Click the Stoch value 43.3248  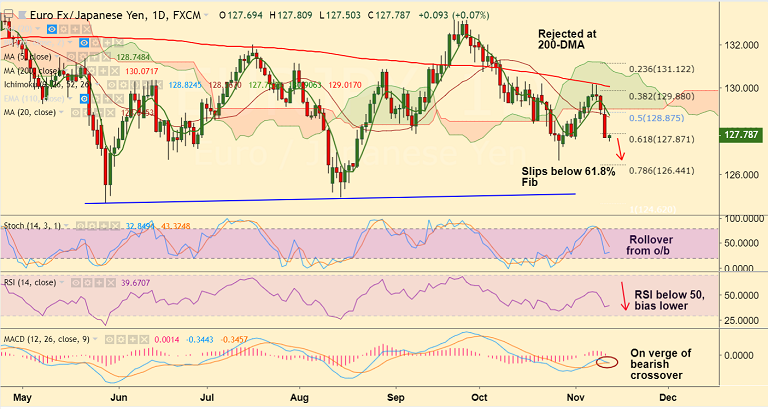pos(175,226)
